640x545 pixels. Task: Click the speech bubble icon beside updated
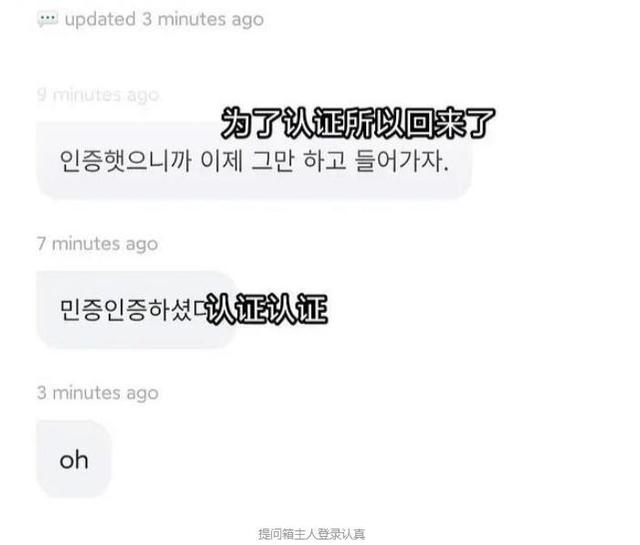pyautogui.click(x=48, y=19)
